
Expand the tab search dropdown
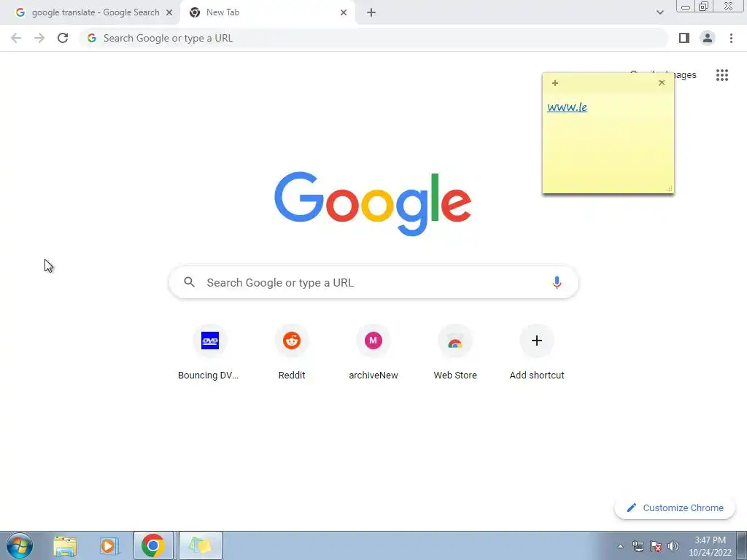click(659, 13)
